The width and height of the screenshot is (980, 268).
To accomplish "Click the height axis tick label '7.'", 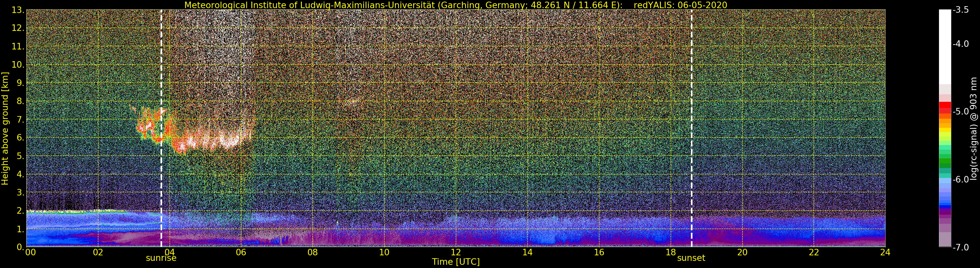I will 20,119.
